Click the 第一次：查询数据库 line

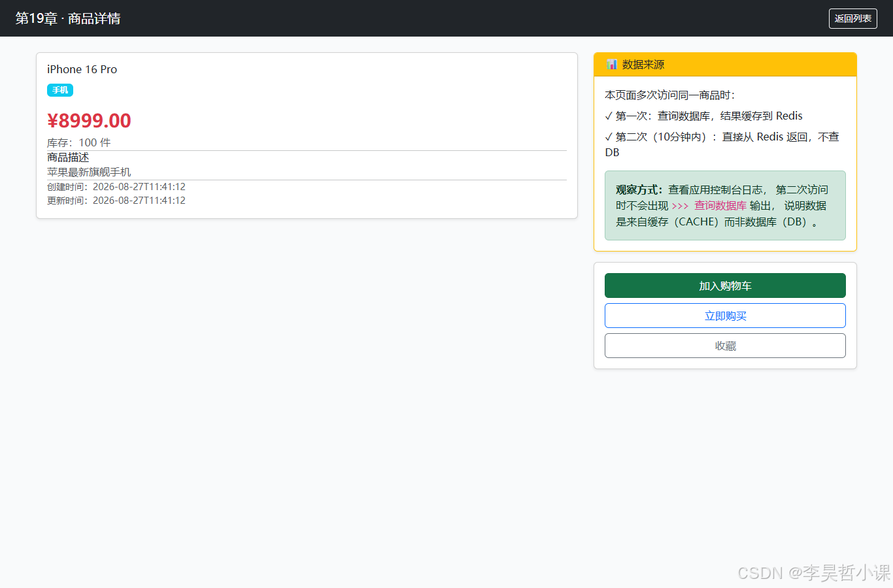click(x=703, y=116)
